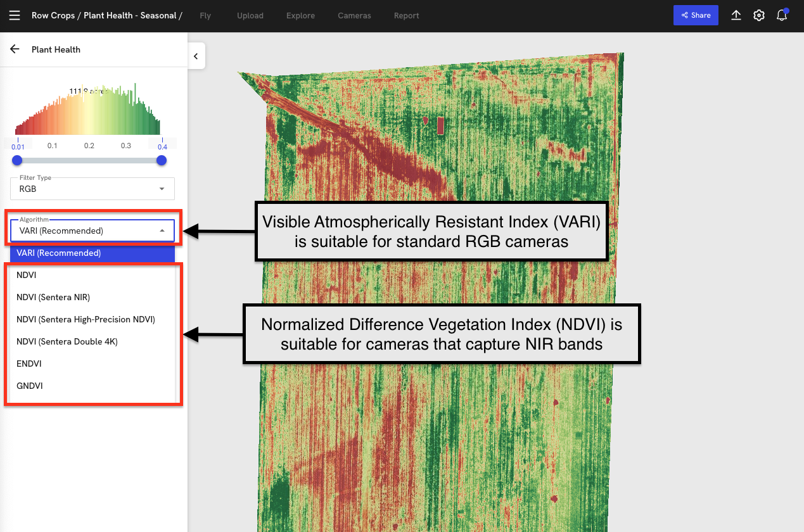Screen dimensions: 804x532
Task: Switch to the Explore tab
Action: [300, 16]
